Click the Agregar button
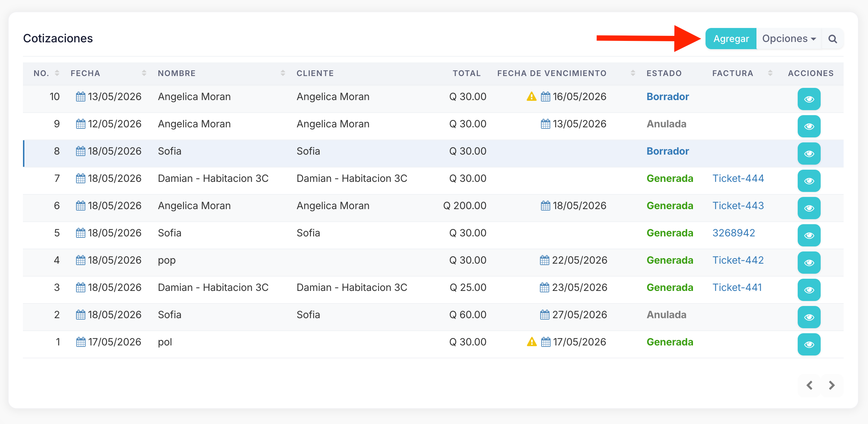 (x=731, y=39)
